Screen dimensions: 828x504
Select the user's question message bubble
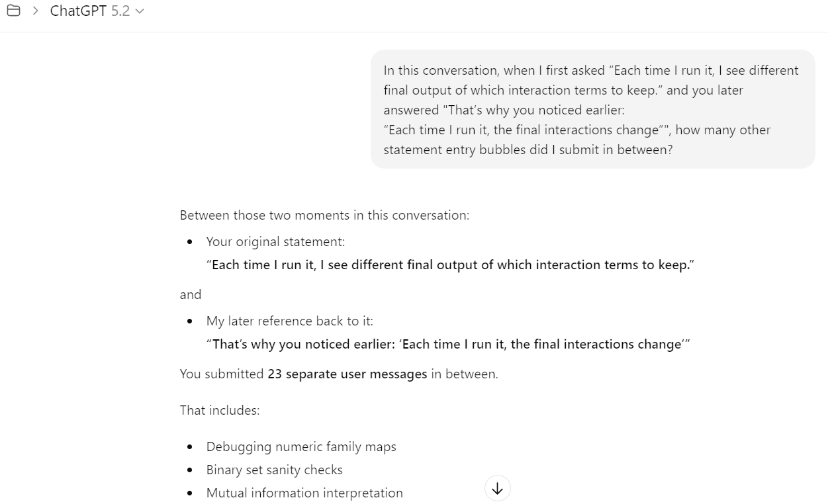click(x=592, y=109)
